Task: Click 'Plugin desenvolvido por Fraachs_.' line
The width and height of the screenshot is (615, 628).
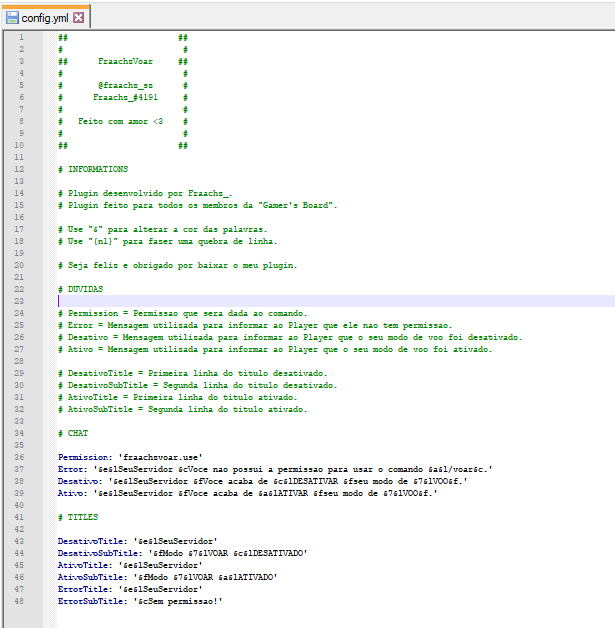Action: (145, 193)
